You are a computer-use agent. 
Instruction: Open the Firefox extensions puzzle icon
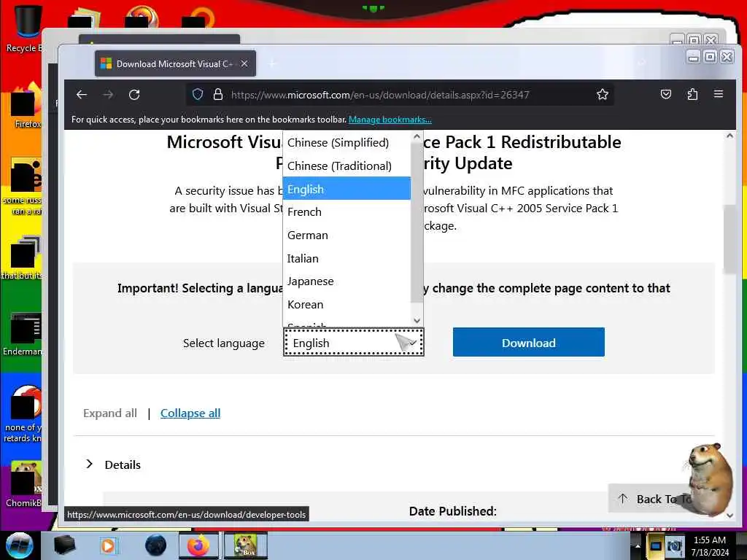click(x=692, y=94)
